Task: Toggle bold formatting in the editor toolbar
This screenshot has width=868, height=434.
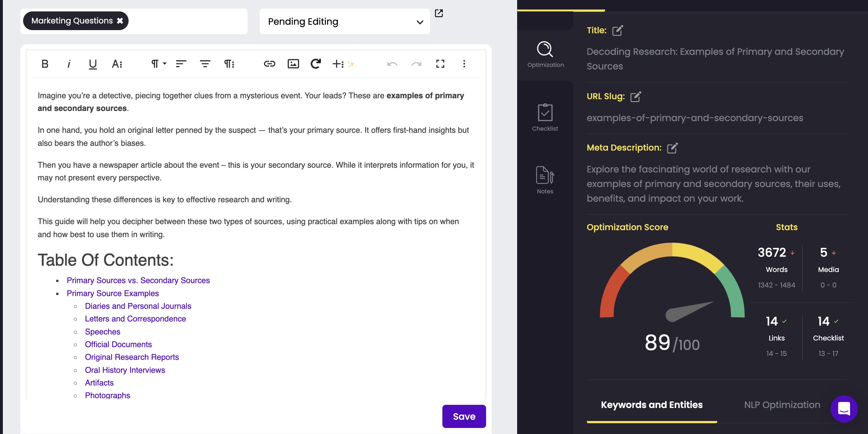Action: point(45,64)
